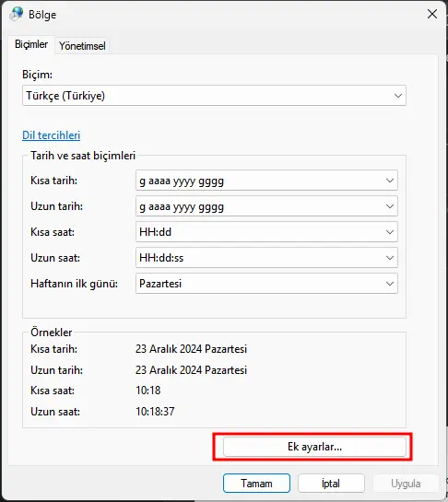The height and width of the screenshot is (502, 448).
Task: Click the Biçim: label above the combo box
Action: point(37,75)
